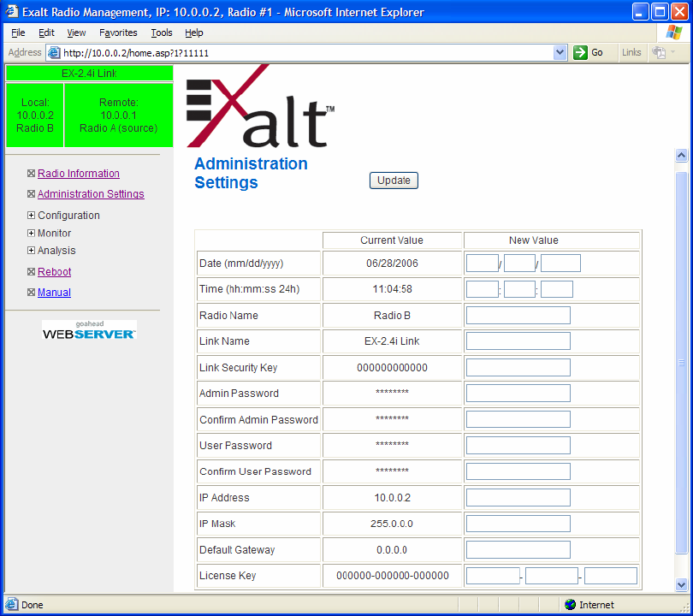
Task: Click the EX-2.4i Link green header
Action: point(89,74)
